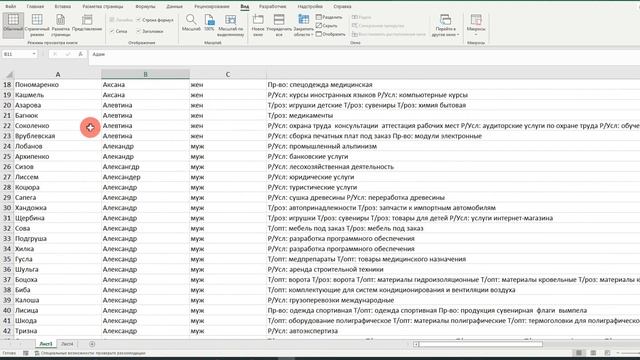Select row 35 header

click(x=7, y=259)
